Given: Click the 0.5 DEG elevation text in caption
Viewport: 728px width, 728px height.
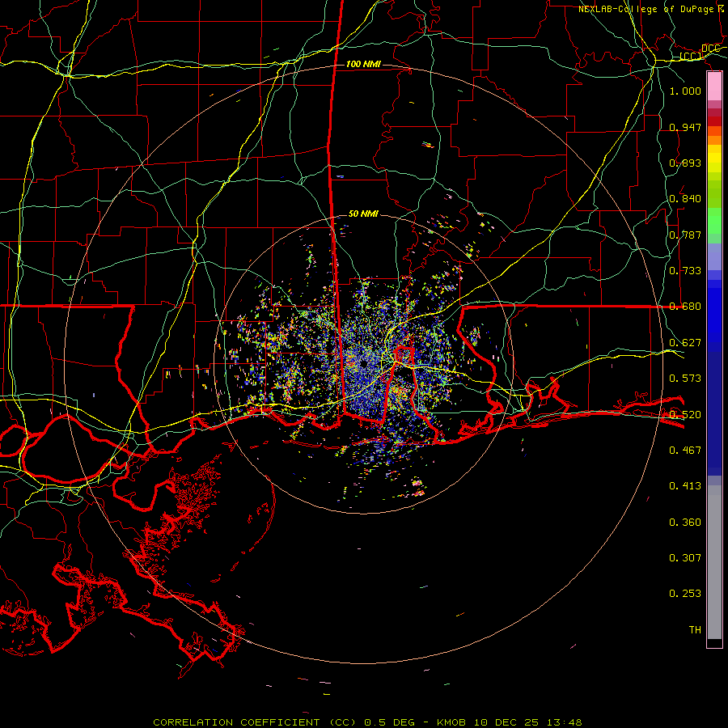Looking at the screenshot, I should click(389, 722).
